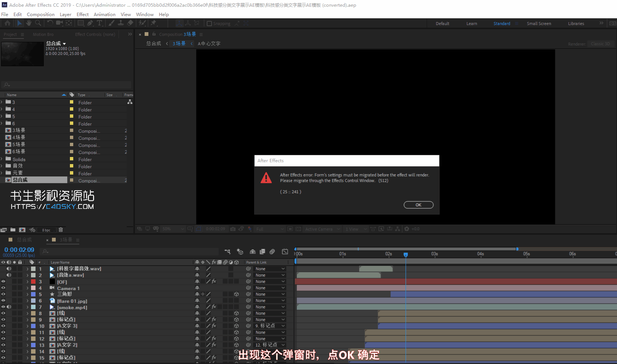Image resolution: width=617 pixels, height=364 pixels.
Task: Switch to the Small Screen workspace
Action: [x=539, y=24]
